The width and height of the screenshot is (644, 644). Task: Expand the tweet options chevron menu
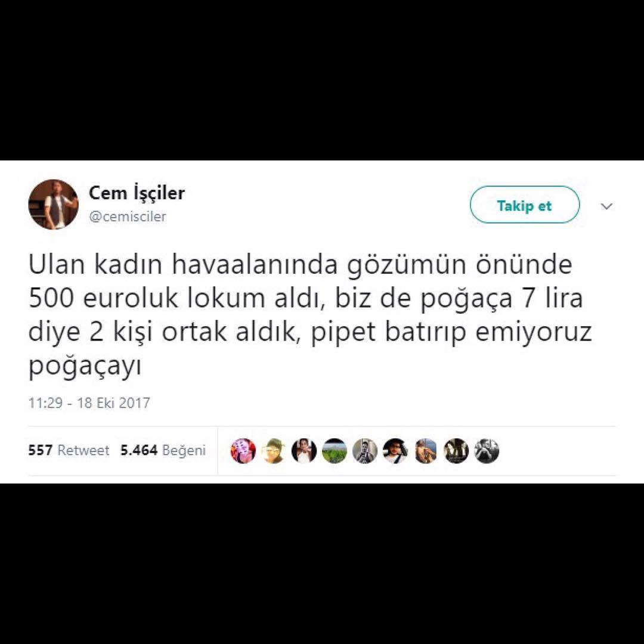[606, 206]
